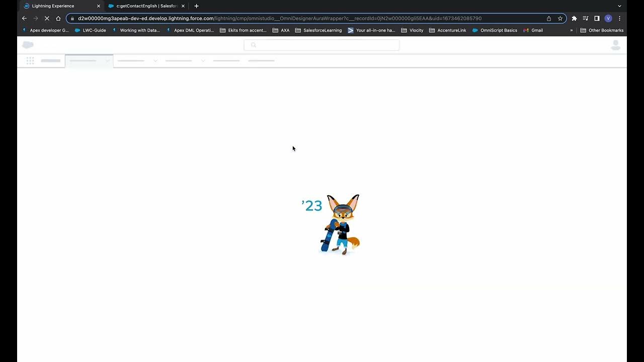Open Apex developer G... bookmark
Image resolution: width=644 pixels, height=362 pixels.
pyautogui.click(x=45, y=30)
